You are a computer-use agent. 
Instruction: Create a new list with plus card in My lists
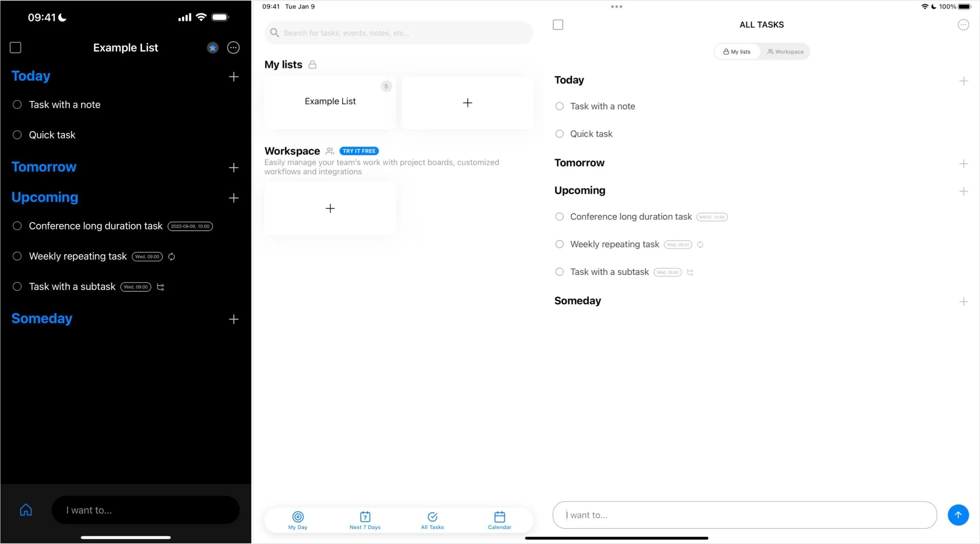coord(467,103)
